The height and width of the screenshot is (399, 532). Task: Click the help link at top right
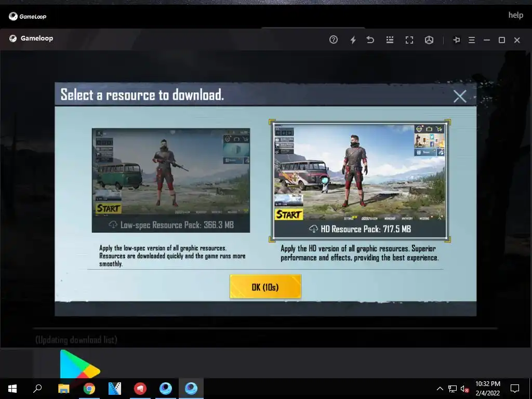coord(515,15)
